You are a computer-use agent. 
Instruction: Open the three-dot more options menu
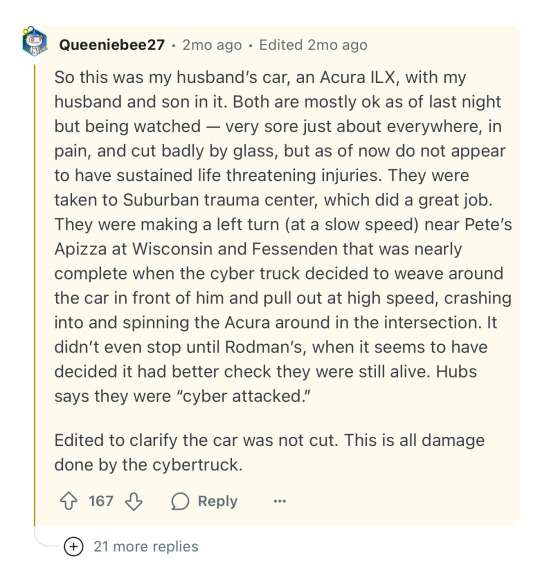click(280, 501)
